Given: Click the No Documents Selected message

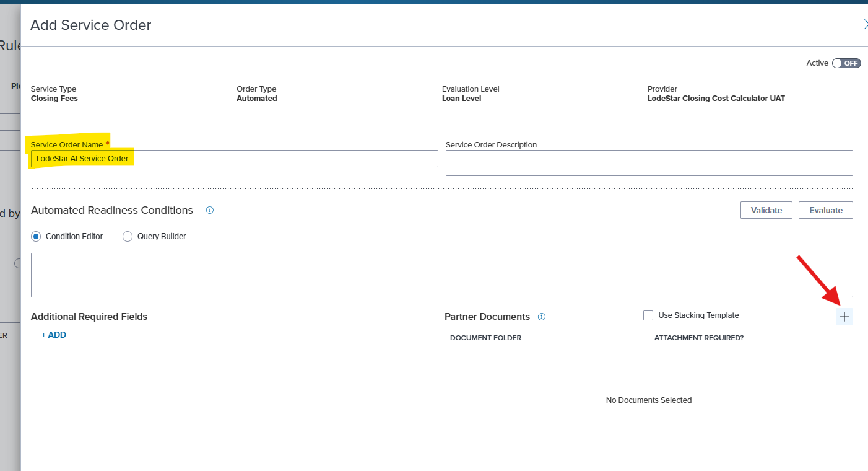Looking at the screenshot, I should tap(649, 400).
